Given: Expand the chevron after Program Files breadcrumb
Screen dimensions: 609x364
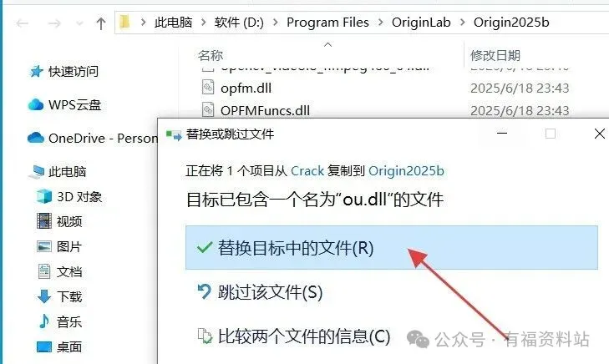Looking at the screenshot, I should (381, 23).
